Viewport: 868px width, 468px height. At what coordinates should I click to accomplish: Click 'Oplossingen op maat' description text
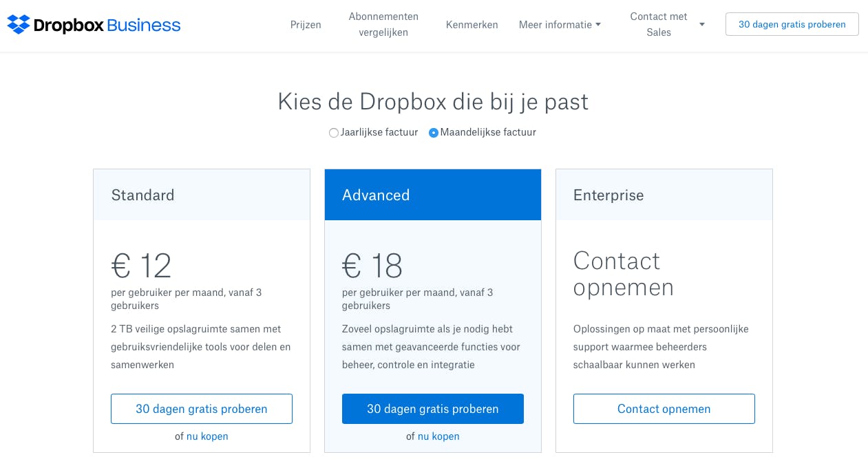click(661, 347)
